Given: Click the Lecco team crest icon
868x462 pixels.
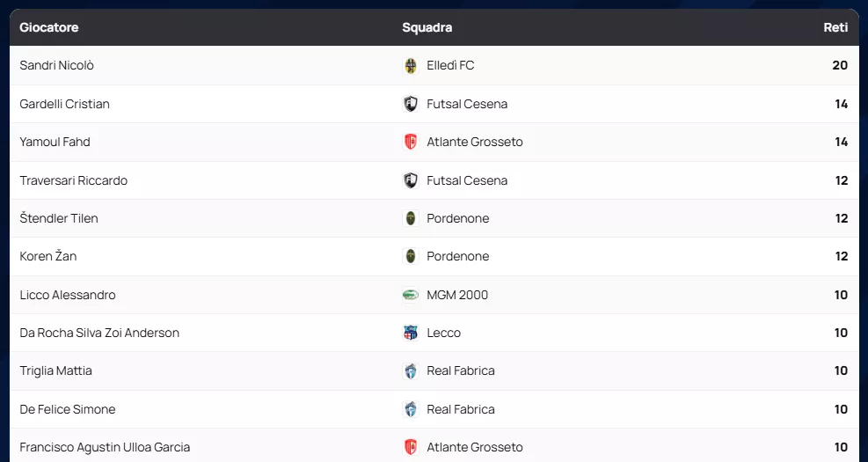Looking at the screenshot, I should click(410, 333).
